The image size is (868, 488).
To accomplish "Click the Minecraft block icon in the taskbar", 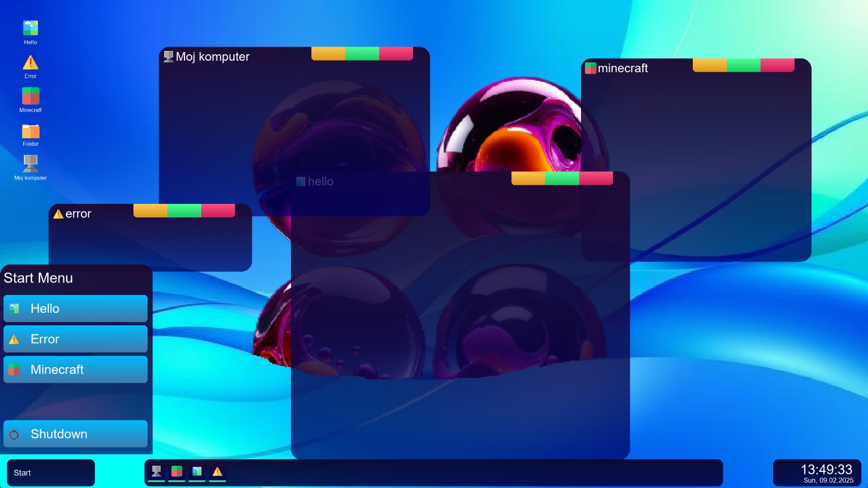I will [x=177, y=471].
